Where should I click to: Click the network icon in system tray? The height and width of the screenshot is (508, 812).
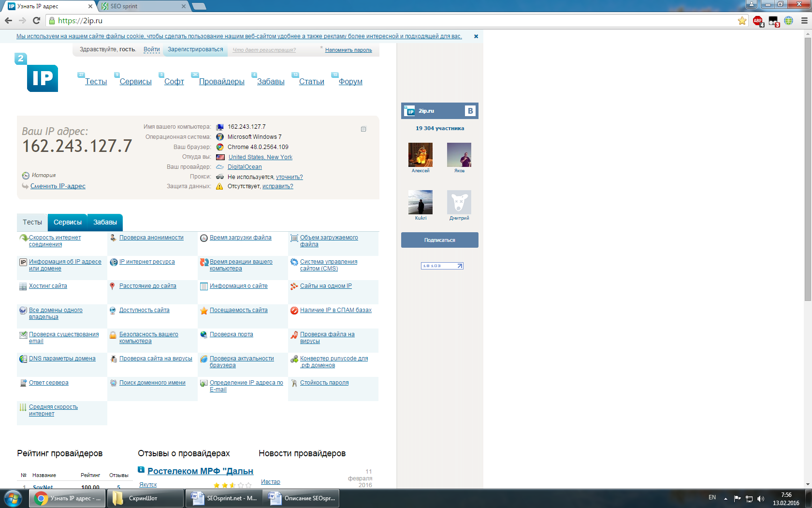[749, 498]
